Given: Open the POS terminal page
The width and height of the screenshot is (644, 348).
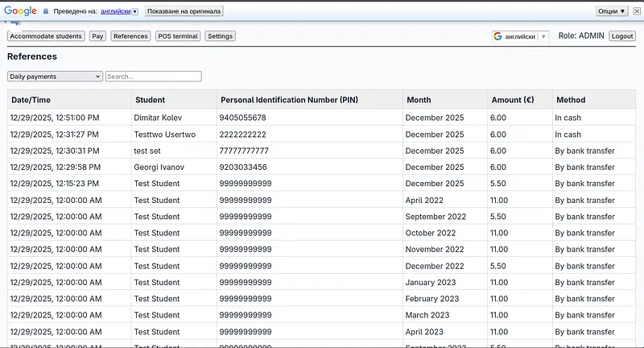Looking at the screenshot, I should pos(178,36).
